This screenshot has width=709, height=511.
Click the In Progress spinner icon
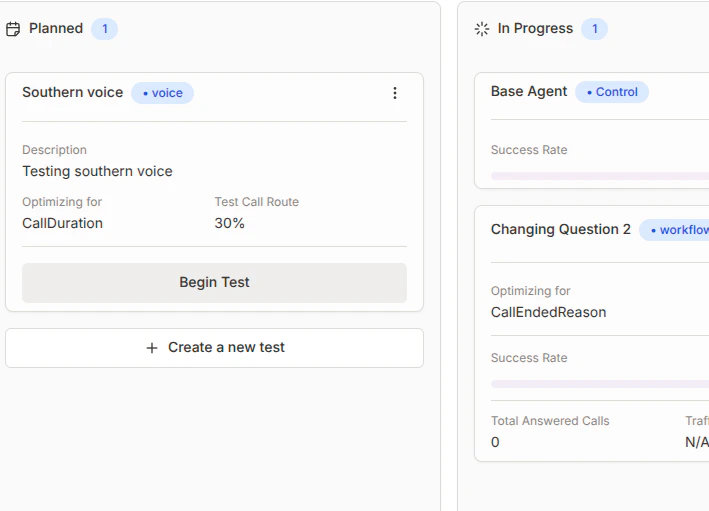pos(482,29)
